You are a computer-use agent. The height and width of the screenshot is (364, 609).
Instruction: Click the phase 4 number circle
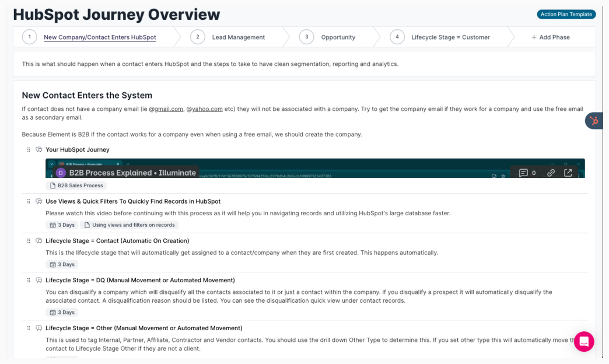coord(397,37)
